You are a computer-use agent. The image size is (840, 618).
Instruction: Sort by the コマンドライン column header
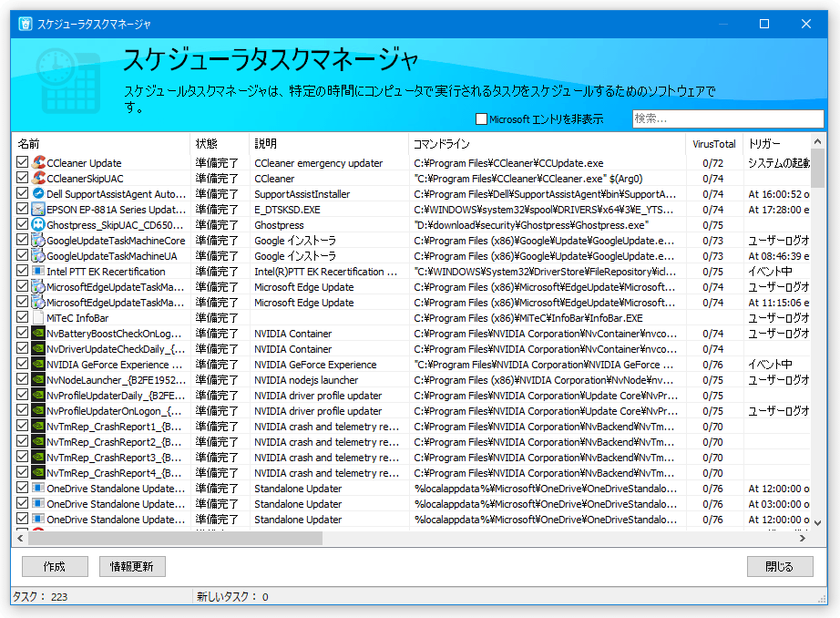tap(547, 144)
